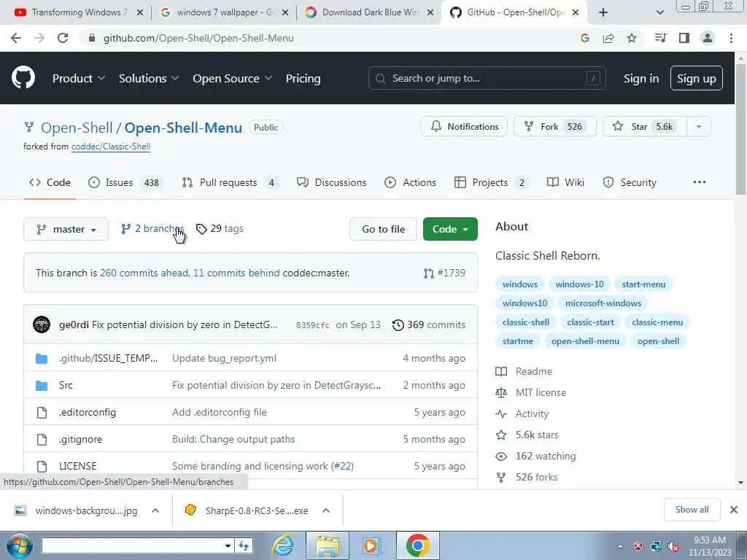Viewport: 747px width, 560px height.
Task: Click the Windows Start orb
Action: pos(19,545)
